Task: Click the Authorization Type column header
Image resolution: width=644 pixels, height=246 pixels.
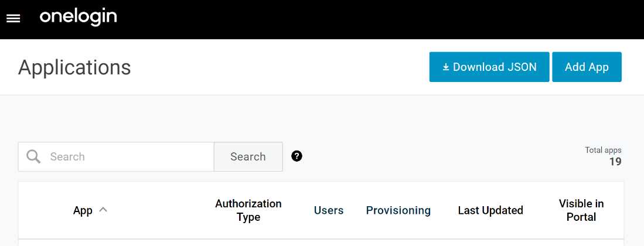Action: pos(248,210)
